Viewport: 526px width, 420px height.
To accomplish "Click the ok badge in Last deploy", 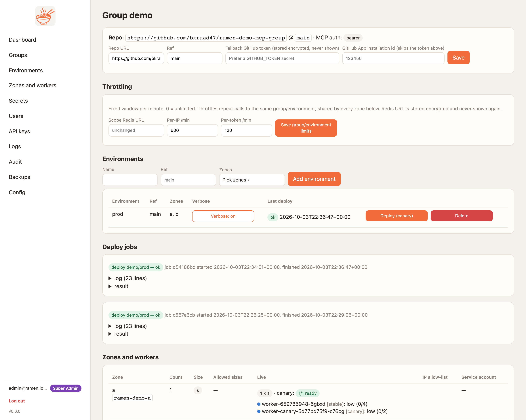I will (x=272, y=217).
